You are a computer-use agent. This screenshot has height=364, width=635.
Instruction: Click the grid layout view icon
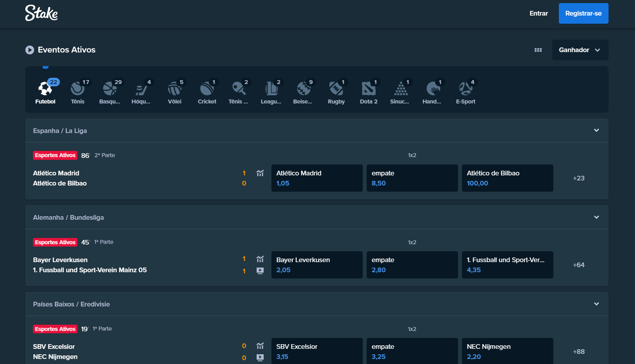(538, 50)
